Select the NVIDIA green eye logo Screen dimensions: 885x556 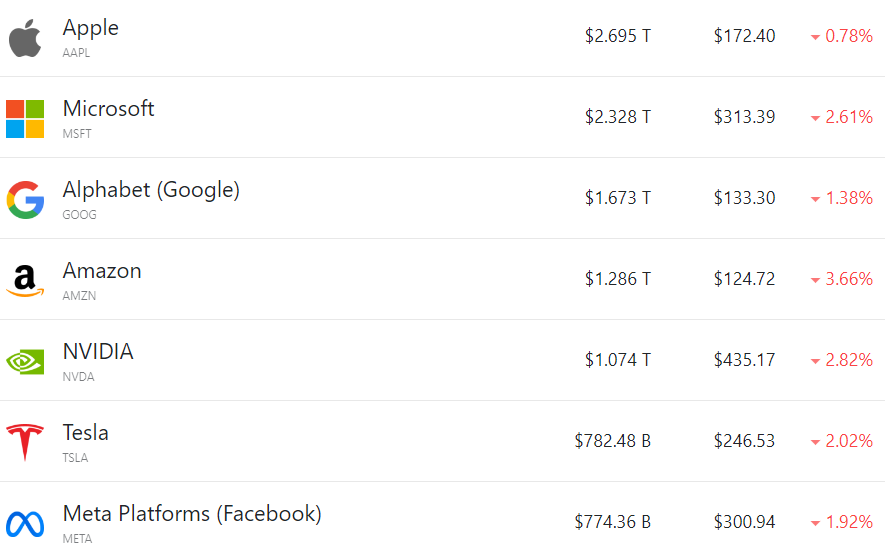25,362
